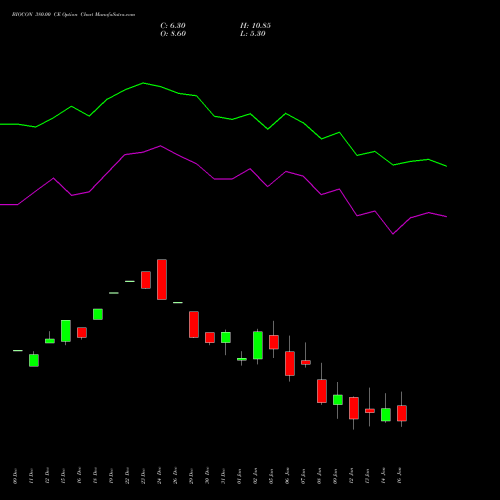The width and height of the screenshot is (500, 500).
Task: Click the last red candlestick for 16 Jan
Action: pos(402,413)
